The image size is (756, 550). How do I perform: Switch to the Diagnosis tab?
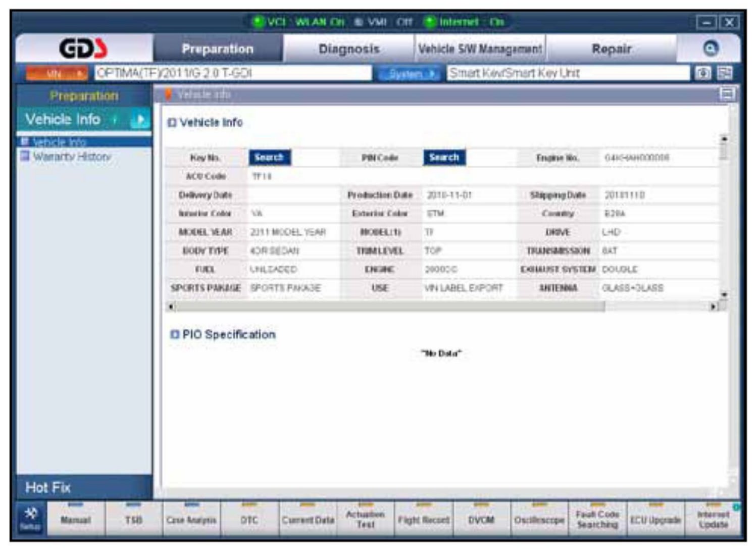(x=348, y=49)
